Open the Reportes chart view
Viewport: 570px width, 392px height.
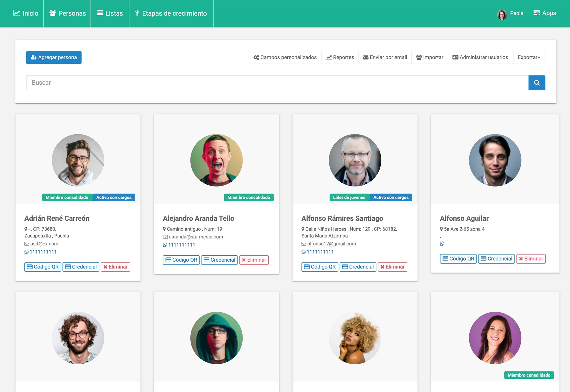pos(340,57)
